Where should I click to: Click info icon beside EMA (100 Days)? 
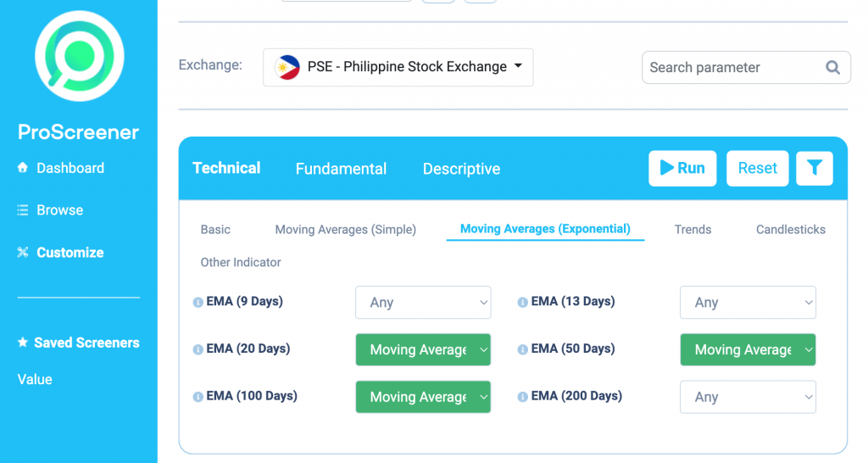198,397
